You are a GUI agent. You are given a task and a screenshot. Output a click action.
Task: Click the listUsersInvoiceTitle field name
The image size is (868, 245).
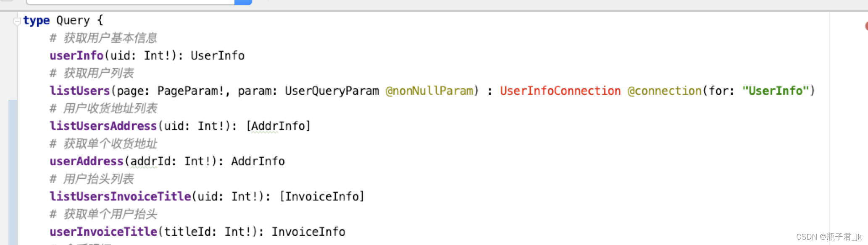point(120,196)
